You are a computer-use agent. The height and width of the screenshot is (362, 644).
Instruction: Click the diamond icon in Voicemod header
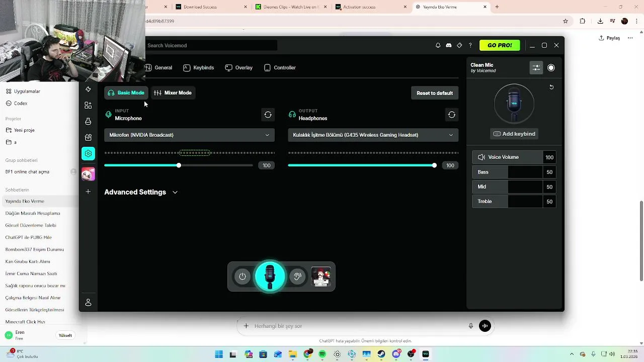tap(459, 45)
